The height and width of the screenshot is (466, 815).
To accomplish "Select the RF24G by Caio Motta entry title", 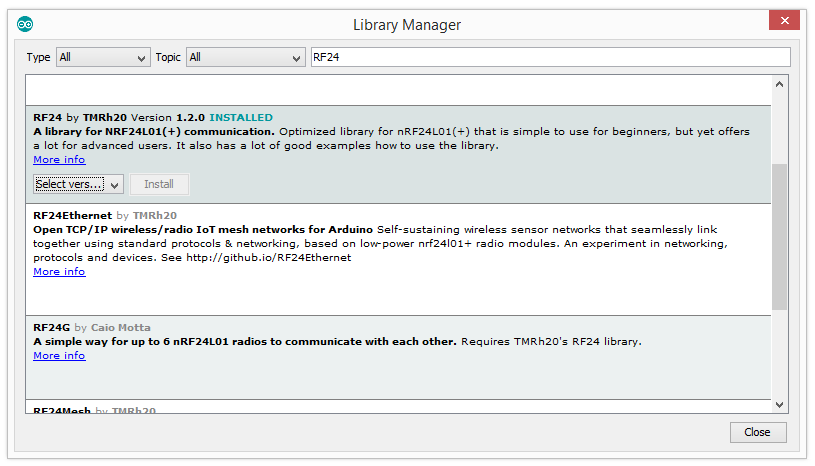I will pos(92,328).
